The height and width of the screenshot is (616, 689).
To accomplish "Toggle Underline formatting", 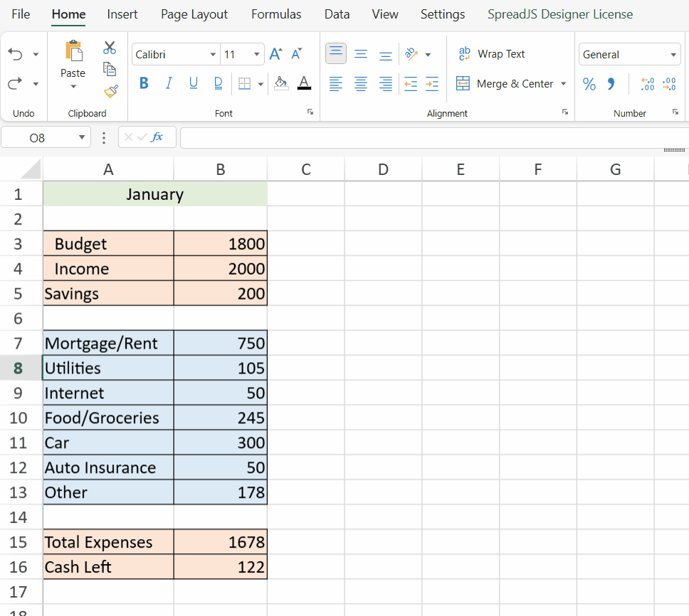I will point(194,83).
